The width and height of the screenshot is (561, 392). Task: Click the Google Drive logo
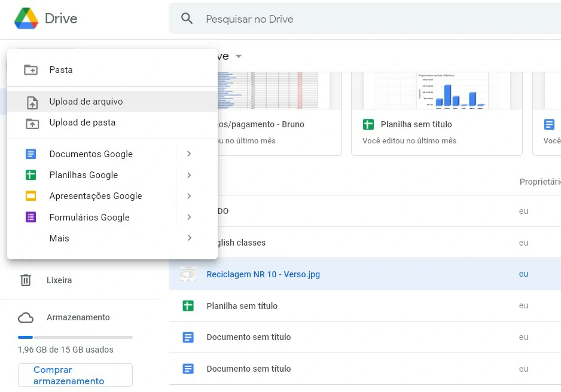tap(26, 18)
